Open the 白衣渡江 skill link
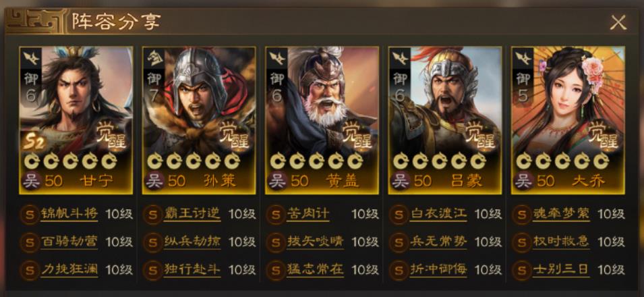This screenshot has height=297, width=644. 438,214
